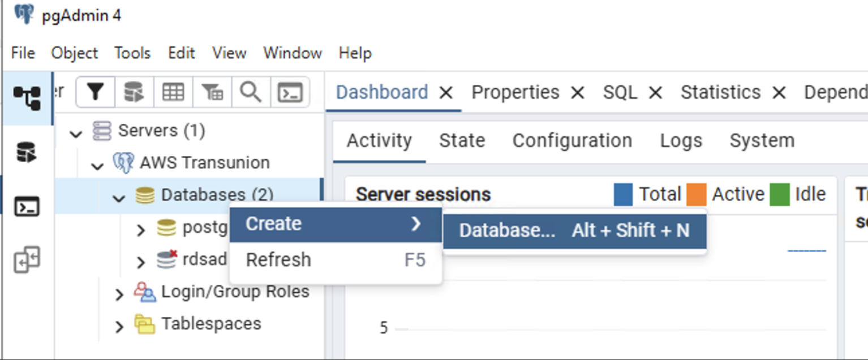Switch to the SQL tab

click(620, 92)
